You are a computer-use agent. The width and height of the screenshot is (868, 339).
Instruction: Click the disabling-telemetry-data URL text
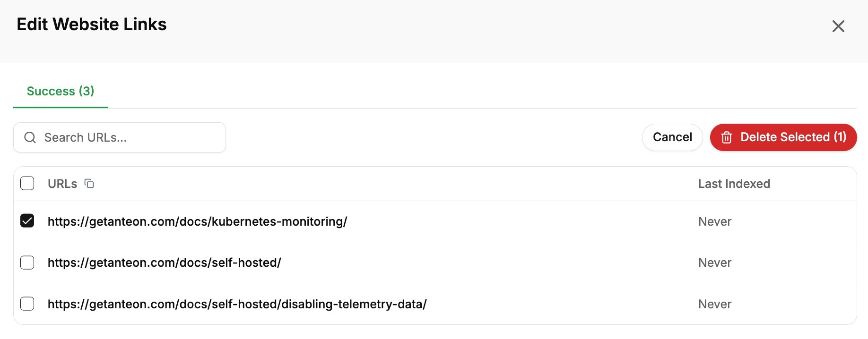point(237,304)
